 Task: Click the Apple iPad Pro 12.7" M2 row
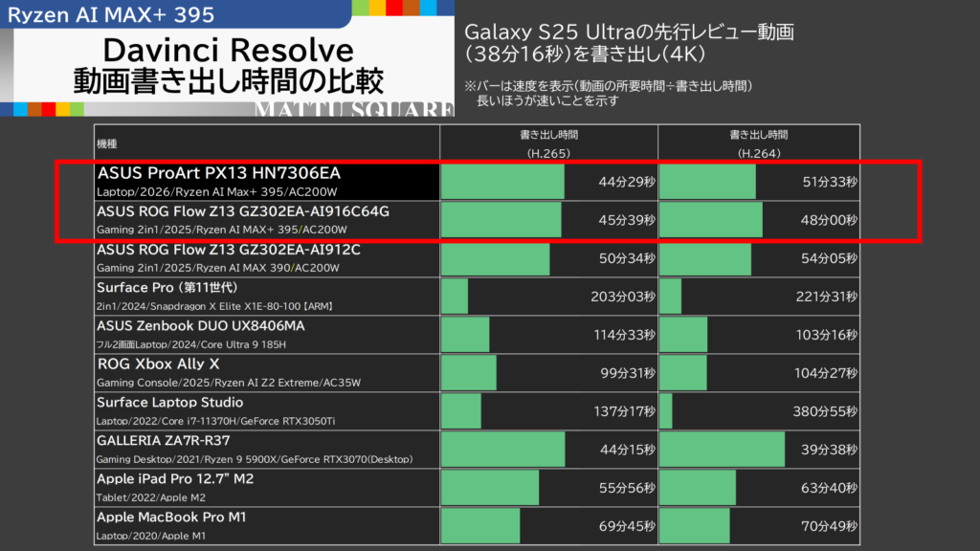pos(174,479)
